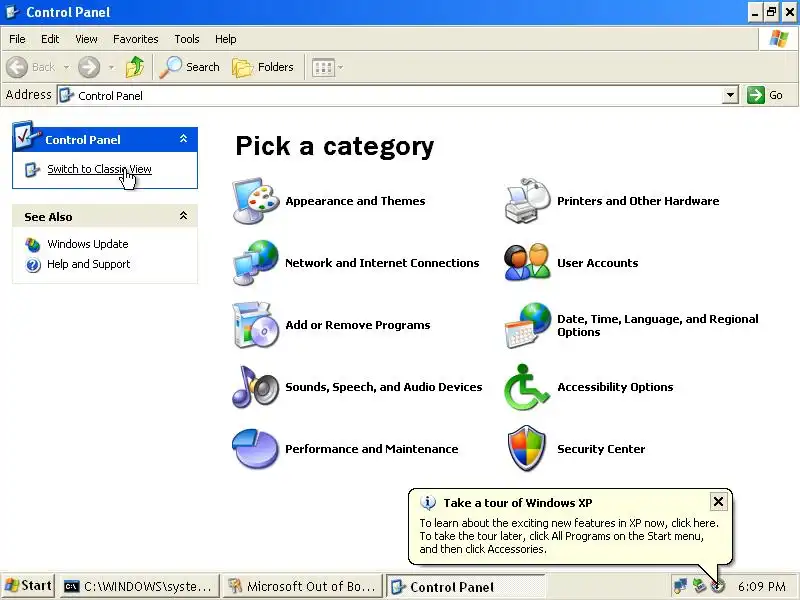Close the Windows XP tour balloon
The height and width of the screenshot is (600, 800).
point(718,502)
